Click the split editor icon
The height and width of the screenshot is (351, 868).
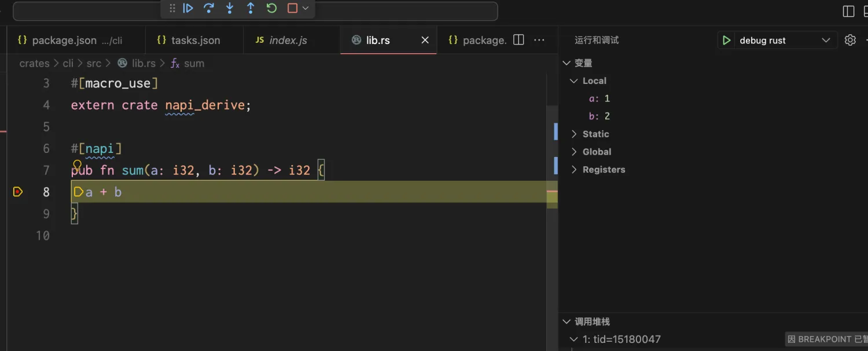coord(518,40)
